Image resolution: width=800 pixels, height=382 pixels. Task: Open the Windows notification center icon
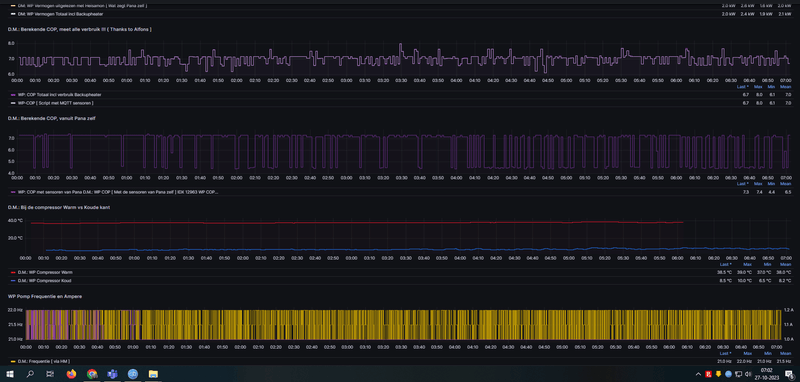[x=789, y=374]
